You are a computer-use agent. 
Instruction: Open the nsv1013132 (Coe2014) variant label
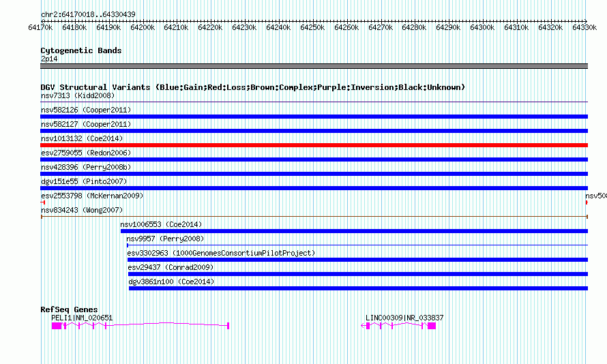pos(82,138)
